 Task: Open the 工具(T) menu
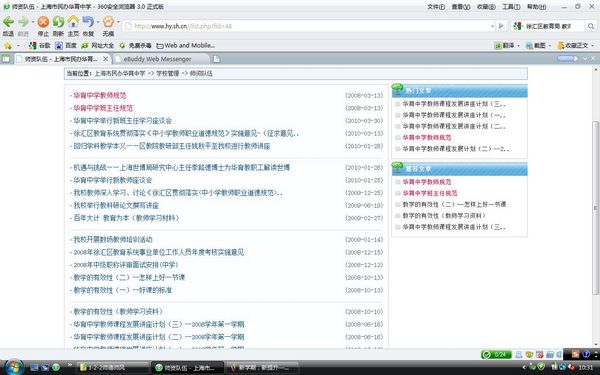pyautogui.click(x=511, y=7)
